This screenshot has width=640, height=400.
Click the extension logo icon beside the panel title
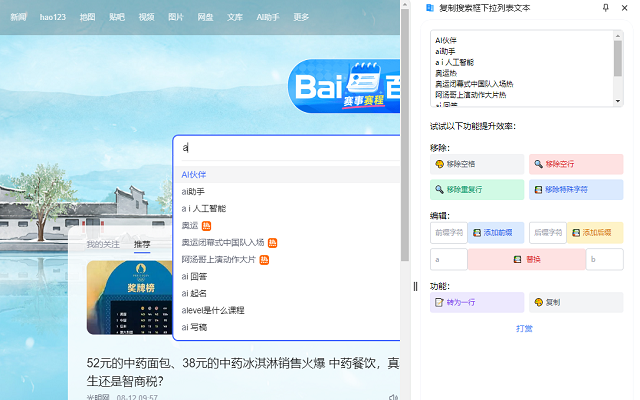430,8
